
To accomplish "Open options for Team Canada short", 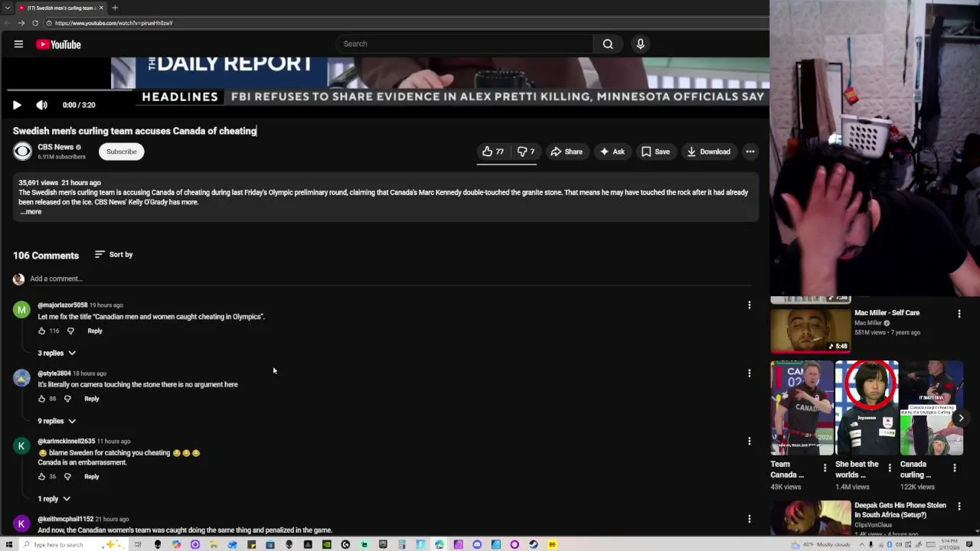I will click(x=825, y=468).
